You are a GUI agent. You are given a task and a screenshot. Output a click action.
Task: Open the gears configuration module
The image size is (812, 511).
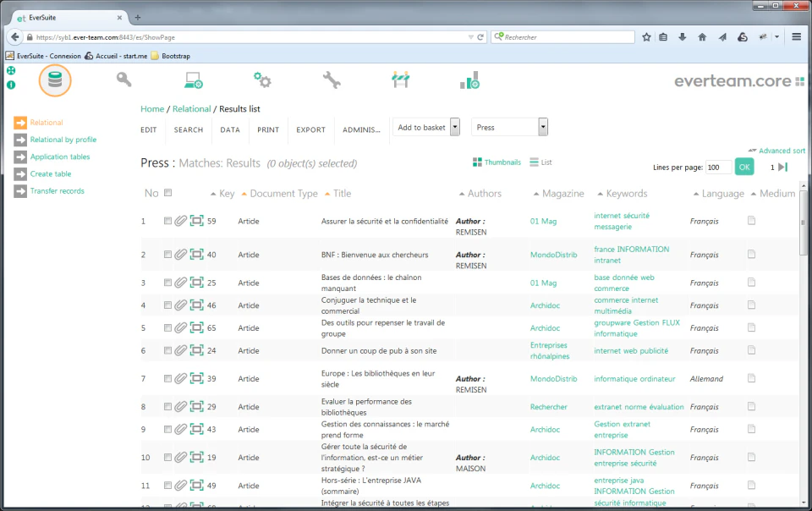[261, 79]
